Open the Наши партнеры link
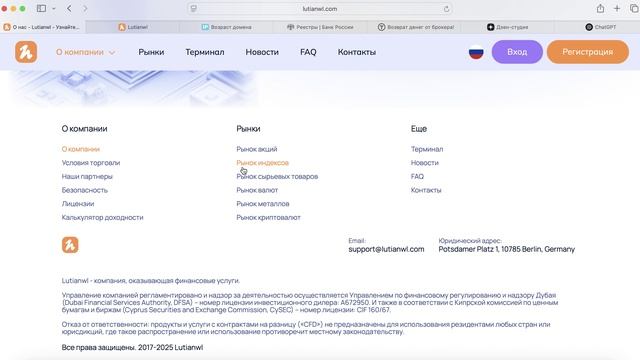 [x=87, y=176]
